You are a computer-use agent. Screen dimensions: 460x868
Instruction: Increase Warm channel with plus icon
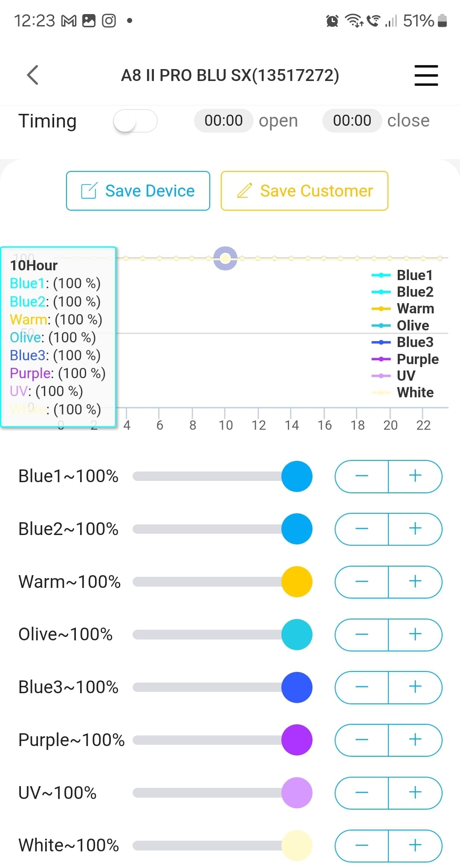[x=415, y=582]
